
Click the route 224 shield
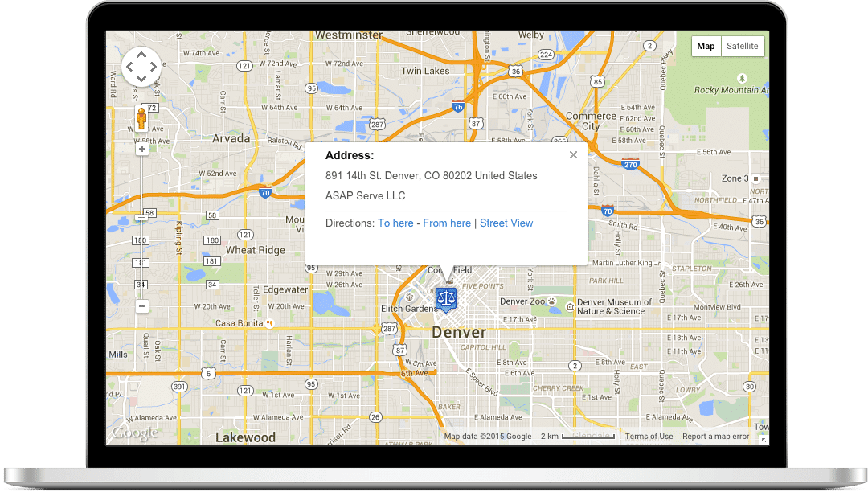[546, 54]
